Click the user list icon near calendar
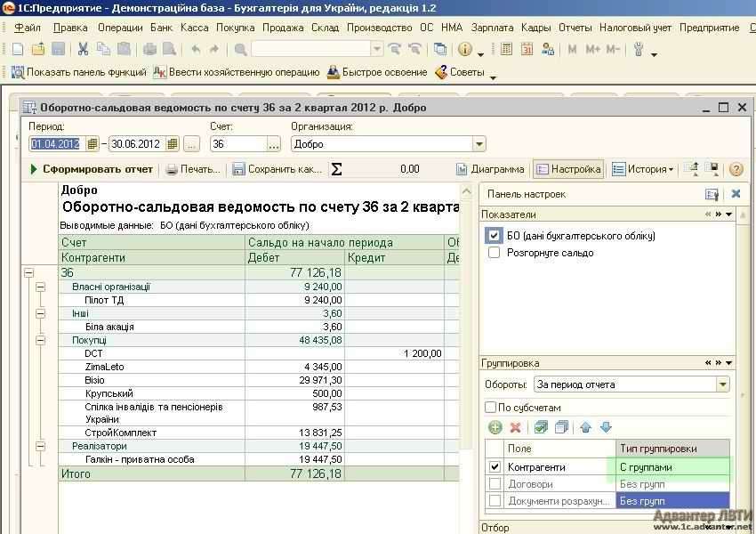 (548, 49)
